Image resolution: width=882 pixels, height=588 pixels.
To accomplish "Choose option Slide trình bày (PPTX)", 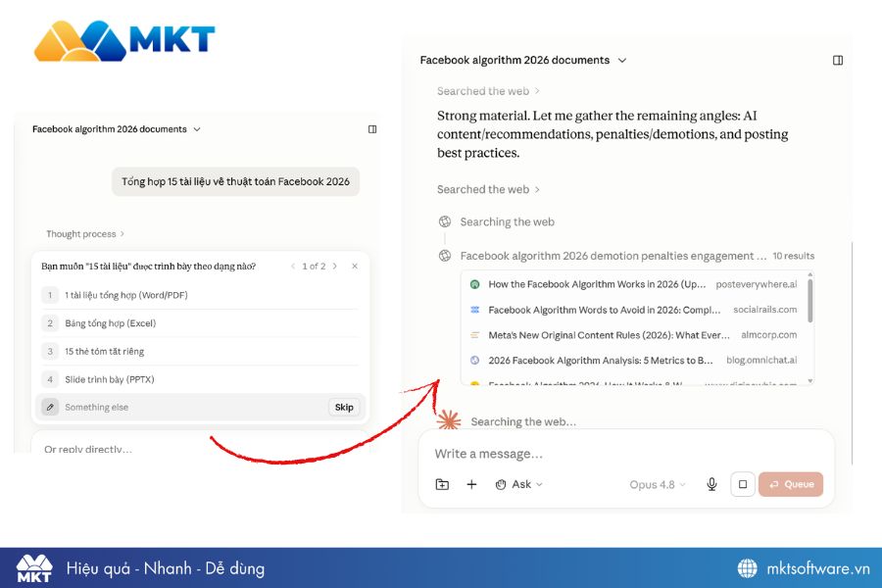I will 200,379.
